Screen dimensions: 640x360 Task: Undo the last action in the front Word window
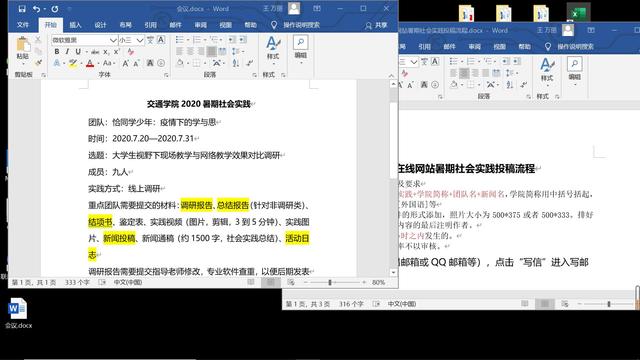(36, 9)
